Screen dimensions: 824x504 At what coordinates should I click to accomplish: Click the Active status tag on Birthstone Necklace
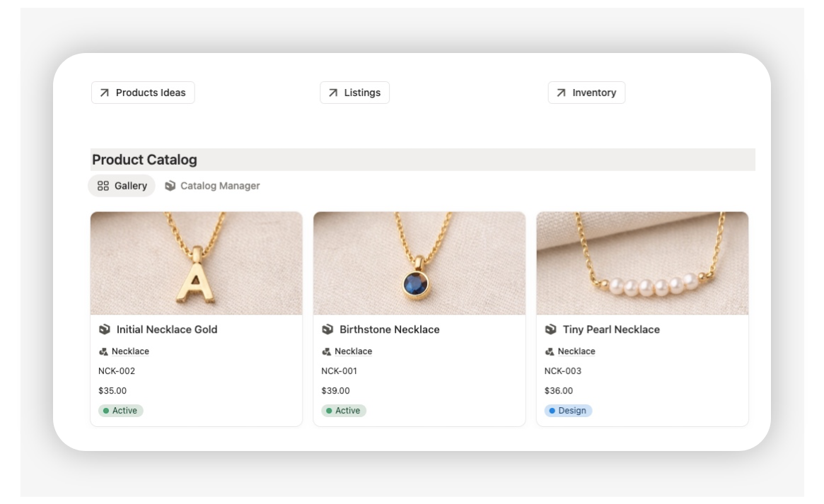point(344,410)
